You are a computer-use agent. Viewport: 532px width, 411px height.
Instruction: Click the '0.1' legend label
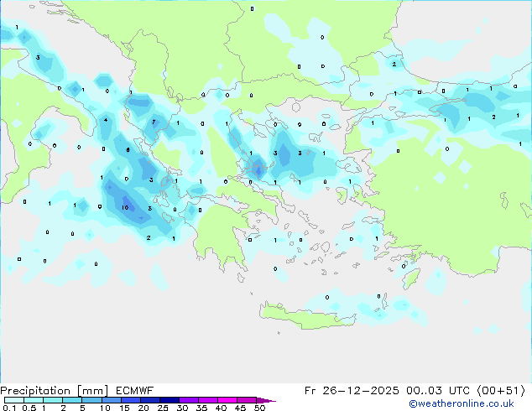click(x=9, y=408)
